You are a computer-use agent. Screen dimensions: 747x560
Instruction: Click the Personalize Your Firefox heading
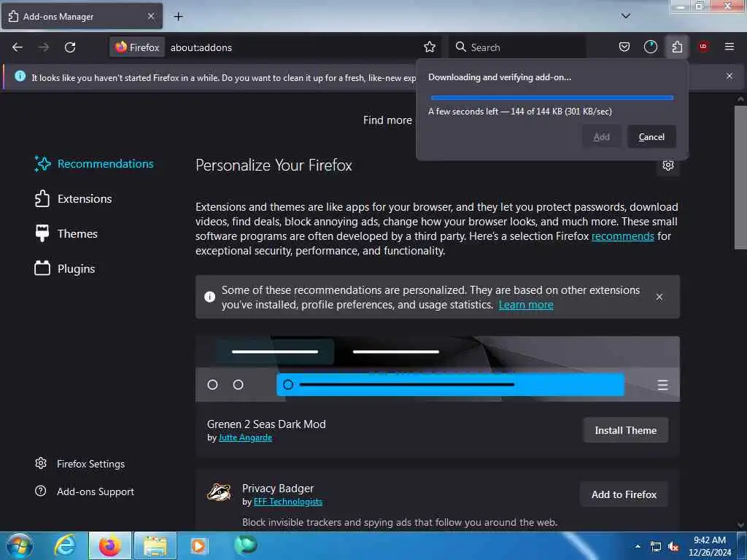click(x=274, y=166)
